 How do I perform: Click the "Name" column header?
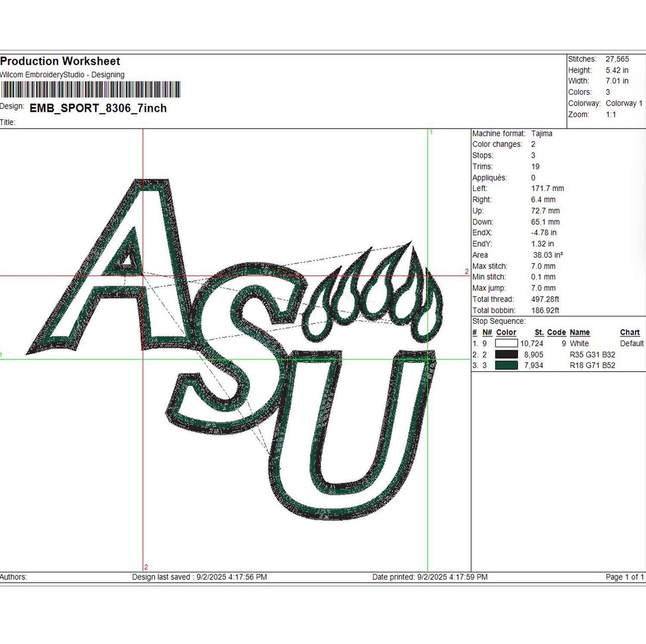580,333
